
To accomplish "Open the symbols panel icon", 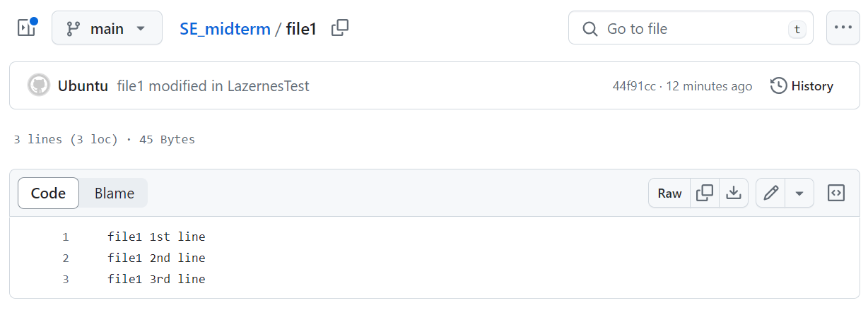I will click(x=836, y=193).
